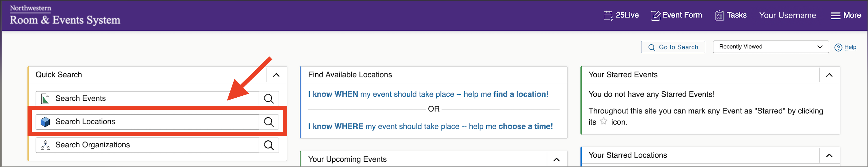Collapse the Your Starred Events panel

(829, 75)
